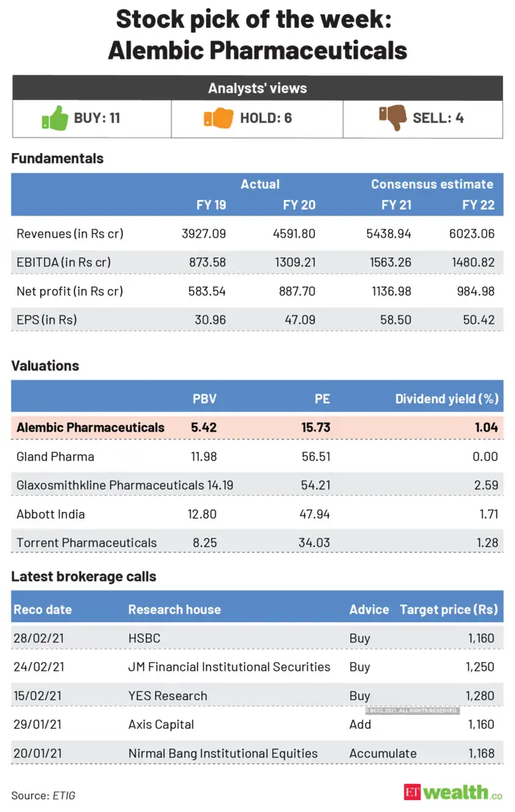Viewport: 515px width, 812px height.
Task: Click the Gland Pharma row name
Action: pyautogui.click(x=55, y=456)
